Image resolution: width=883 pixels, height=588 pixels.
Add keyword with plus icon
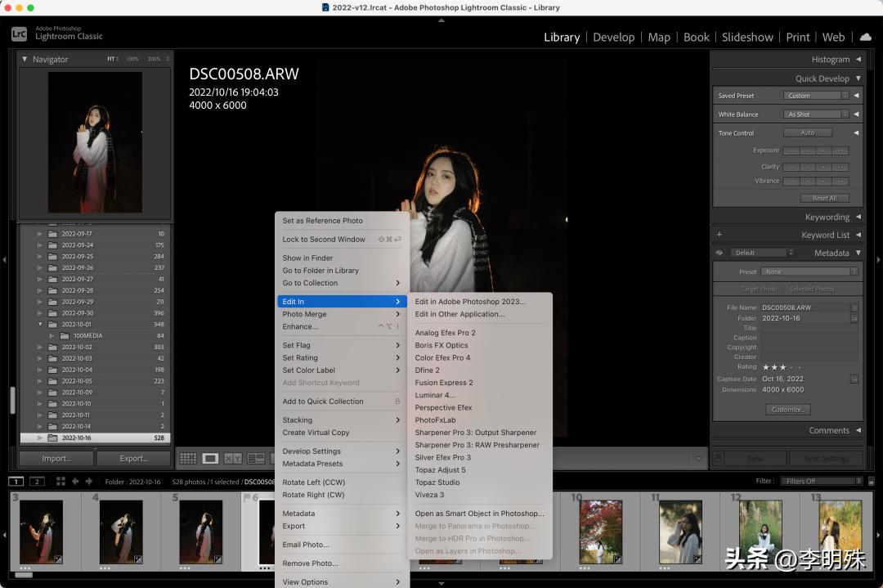pos(719,235)
